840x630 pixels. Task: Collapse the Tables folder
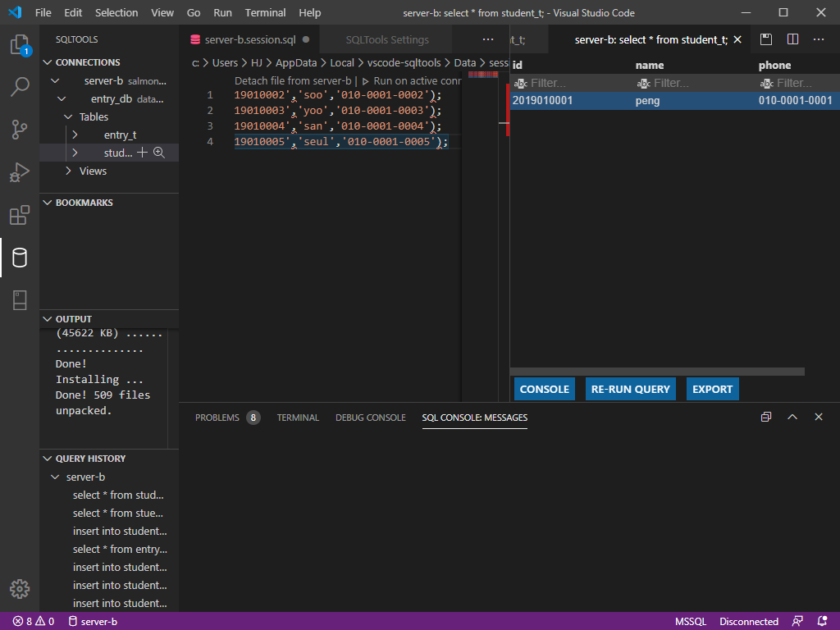click(x=68, y=116)
